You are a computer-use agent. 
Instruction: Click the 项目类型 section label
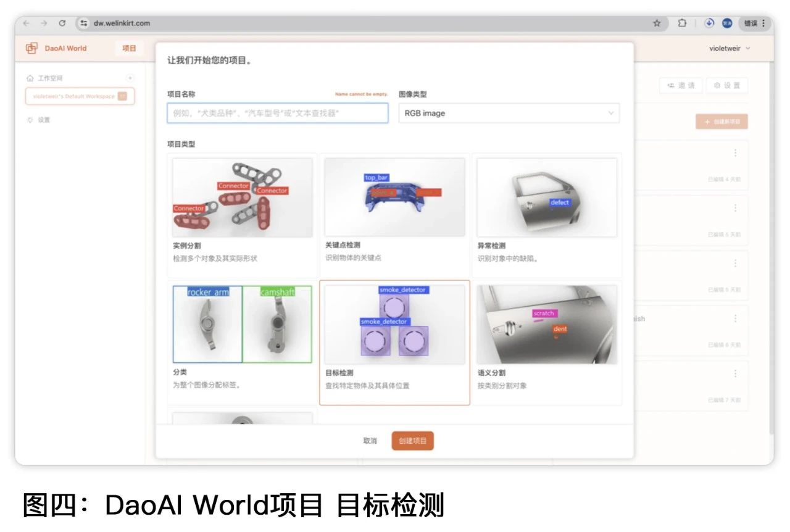[x=181, y=144]
